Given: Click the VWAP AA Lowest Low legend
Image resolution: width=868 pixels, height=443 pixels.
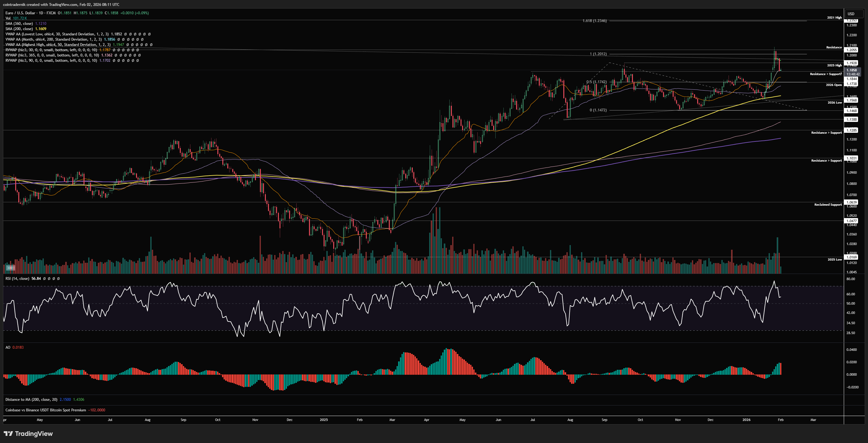Looking at the screenshot, I should [57, 34].
